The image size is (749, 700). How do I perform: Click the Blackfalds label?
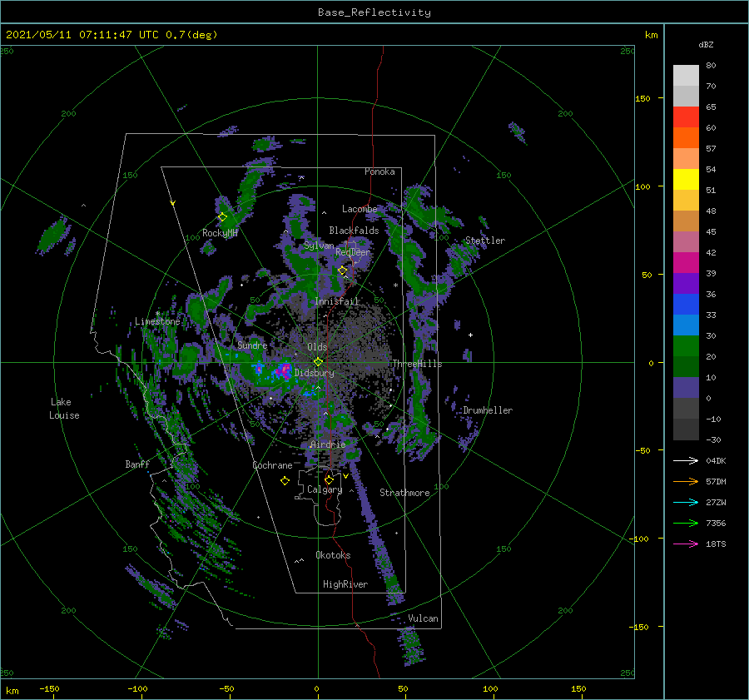pyautogui.click(x=354, y=231)
